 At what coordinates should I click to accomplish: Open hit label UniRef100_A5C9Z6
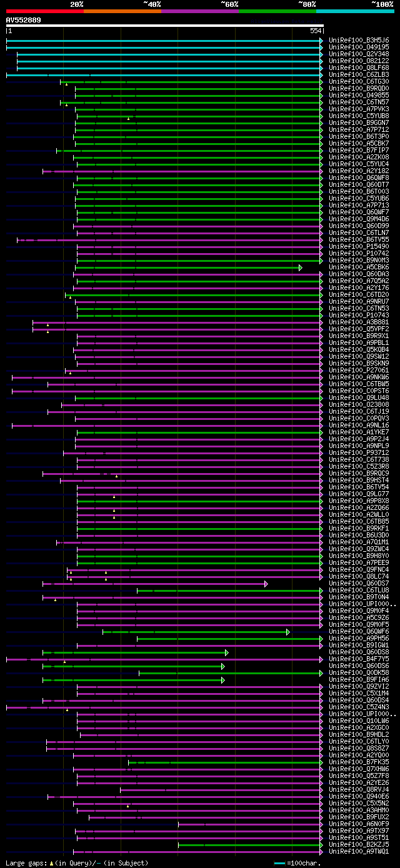pyautogui.click(x=359, y=618)
